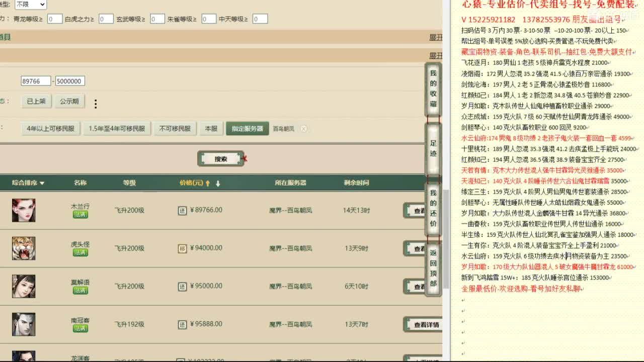Click 查看详情 for 南冠客
The height and width of the screenshot is (362, 644).
pyautogui.click(x=423, y=325)
